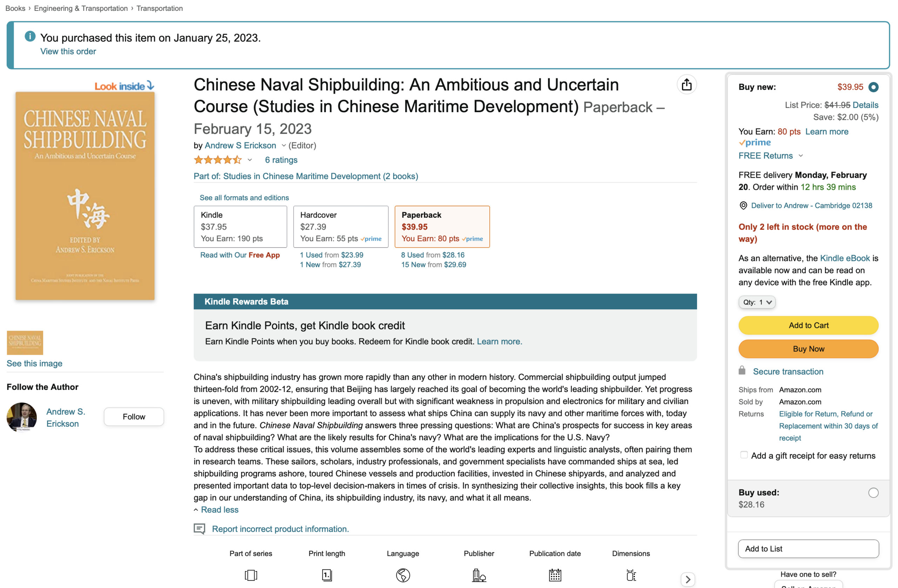Click Deliver to Andrew - Cambridge 02138
Viewport: 898px width, 588px height.
[x=812, y=205]
